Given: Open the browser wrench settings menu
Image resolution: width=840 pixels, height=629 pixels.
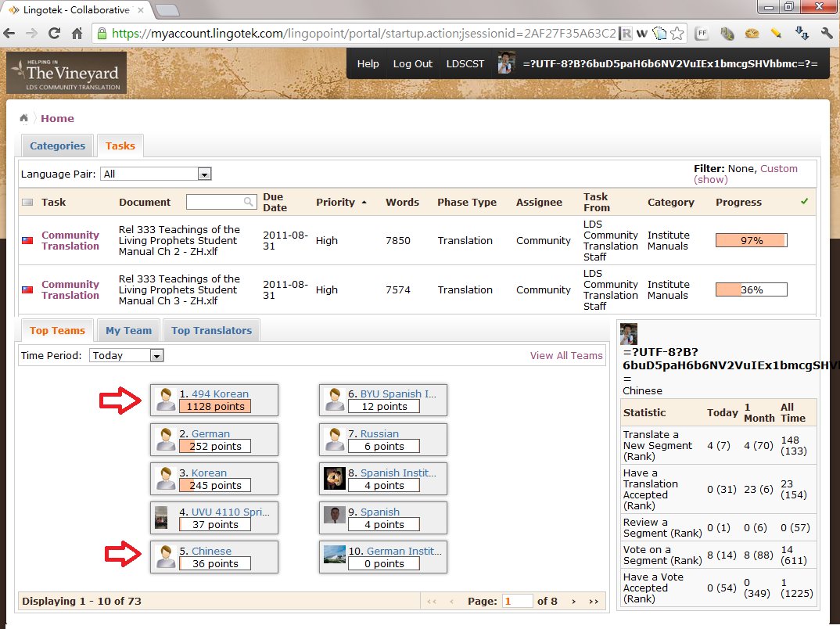Looking at the screenshot, I should pyautogui.click(x=827, y=34).
